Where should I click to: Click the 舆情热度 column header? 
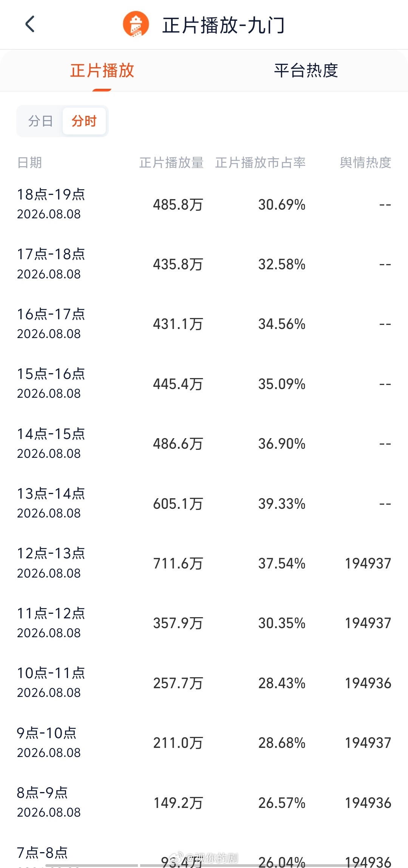pos(365,162)
